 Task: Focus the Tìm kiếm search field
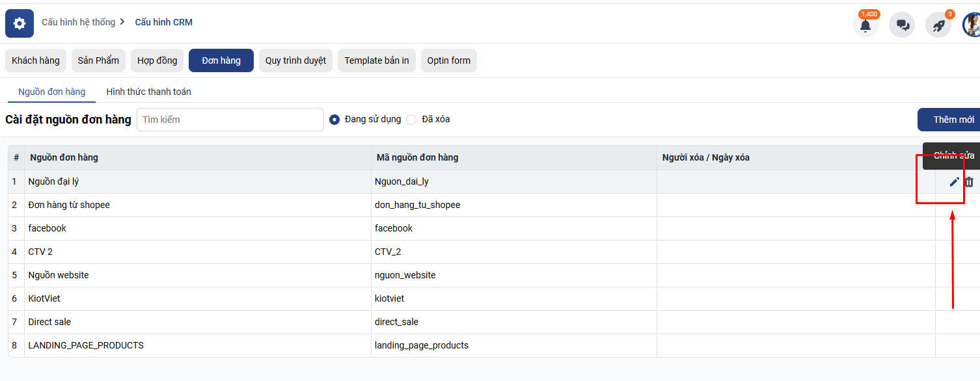point(230,120)
